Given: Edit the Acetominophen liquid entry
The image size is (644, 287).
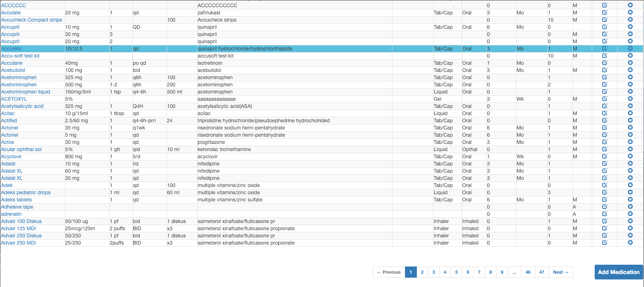Looking at the screenshot, I should pyautogui.click(x=605, y=92).
